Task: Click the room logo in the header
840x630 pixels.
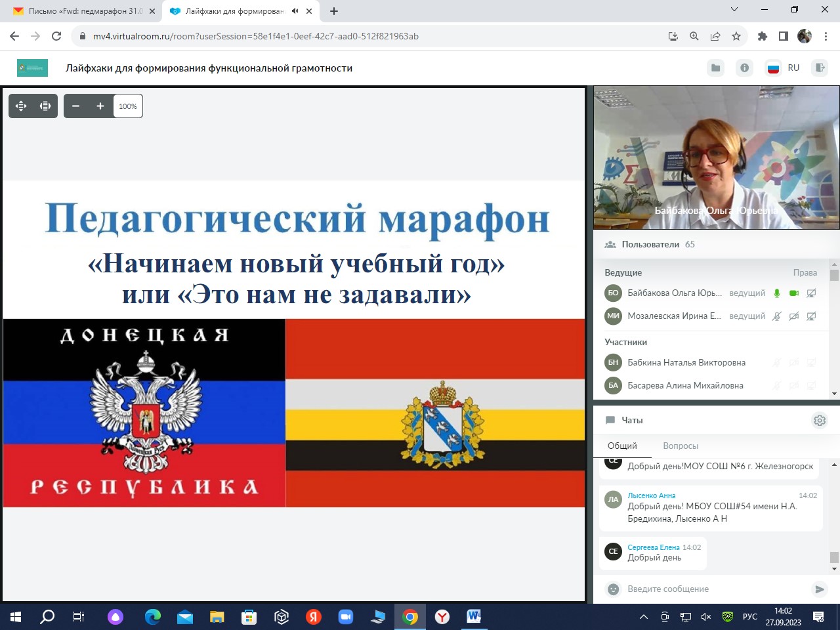Action: coord(32,68)
